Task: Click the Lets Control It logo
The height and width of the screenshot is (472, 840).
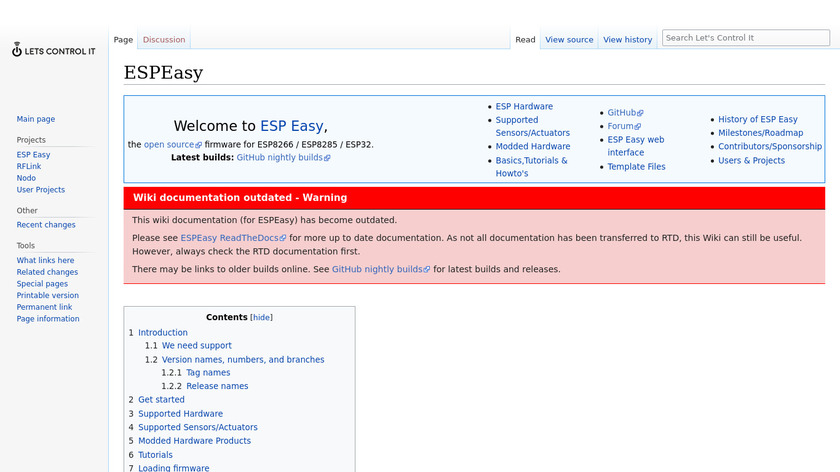Action: 54,50
